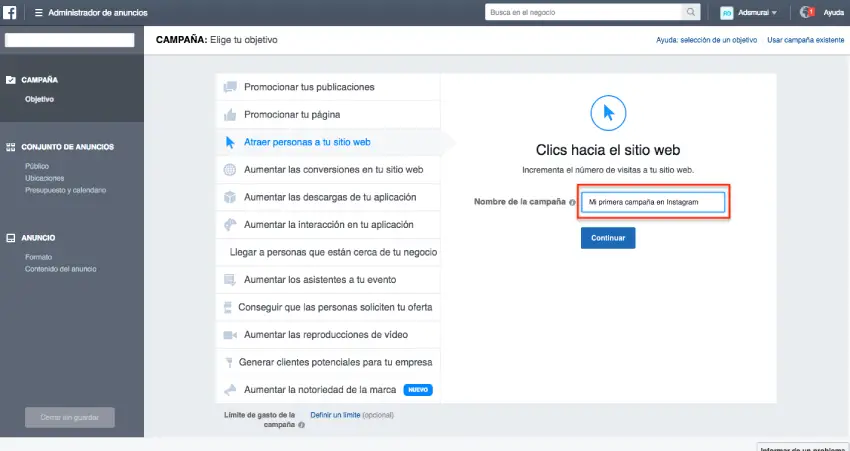Open Ayuda: selección de un objetivo link
Screen dimensions: 850x451
(706, 40)
